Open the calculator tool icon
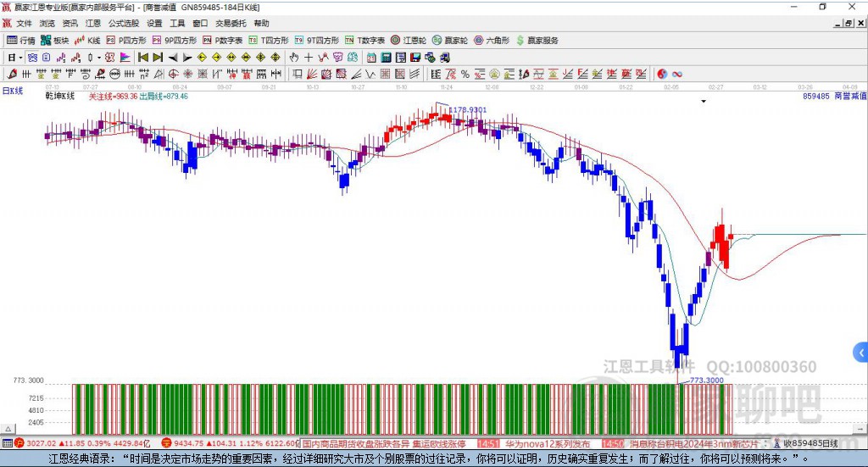The width and height of the screenshot is (868, 467). (386, 57)
